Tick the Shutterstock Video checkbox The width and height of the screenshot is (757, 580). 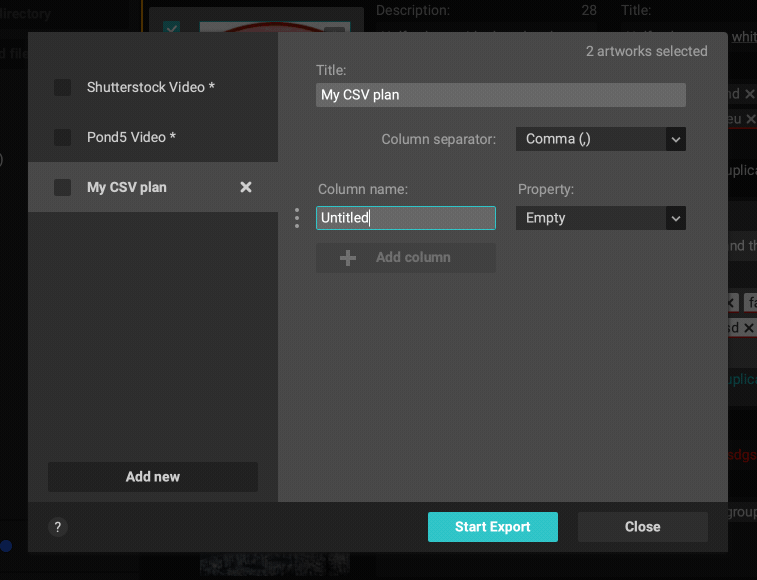point(62,87)
